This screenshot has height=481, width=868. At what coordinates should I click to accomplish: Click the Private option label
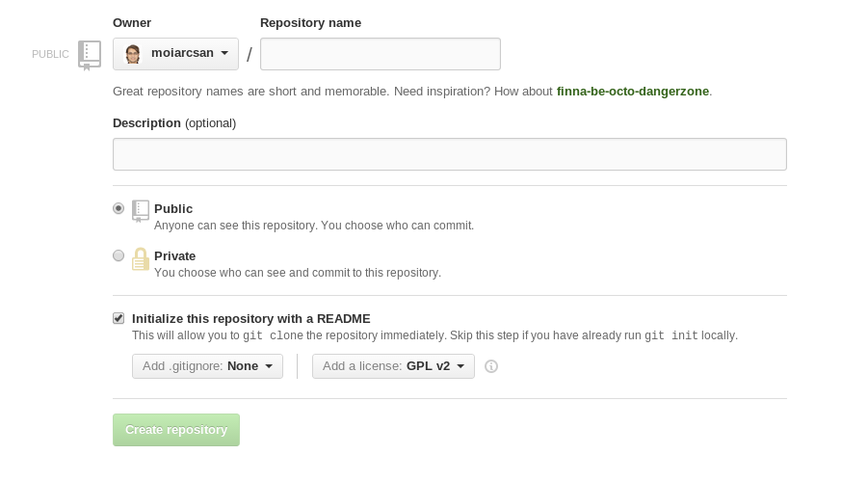click(175, 256)
